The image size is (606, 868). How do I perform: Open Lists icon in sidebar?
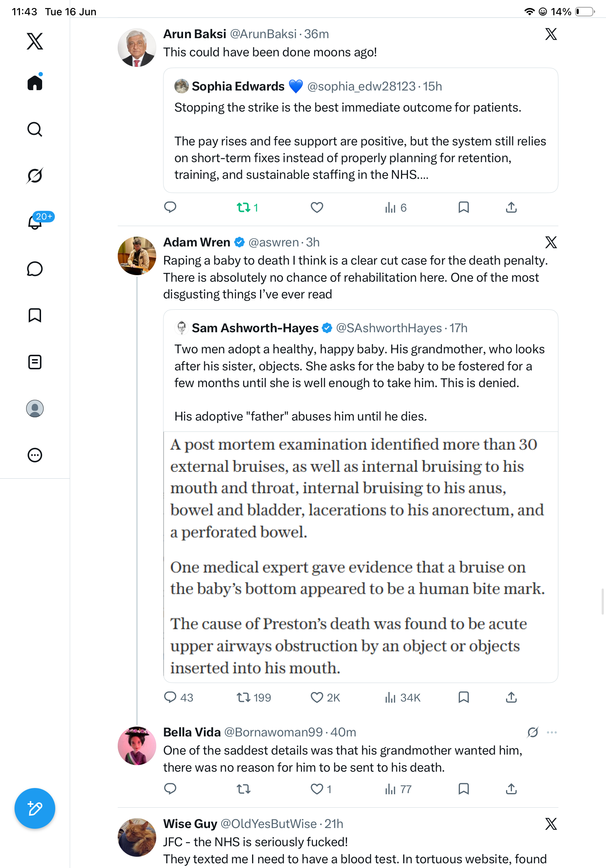pos(35,362)
